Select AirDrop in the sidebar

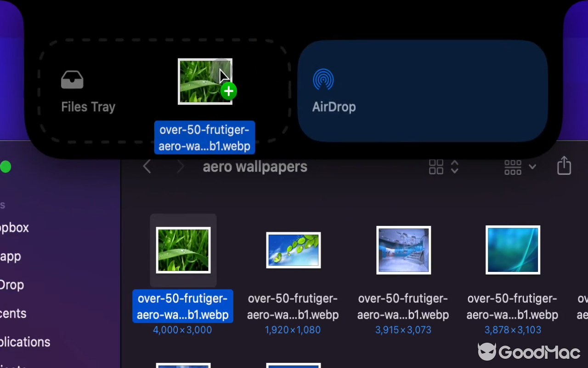12,285
